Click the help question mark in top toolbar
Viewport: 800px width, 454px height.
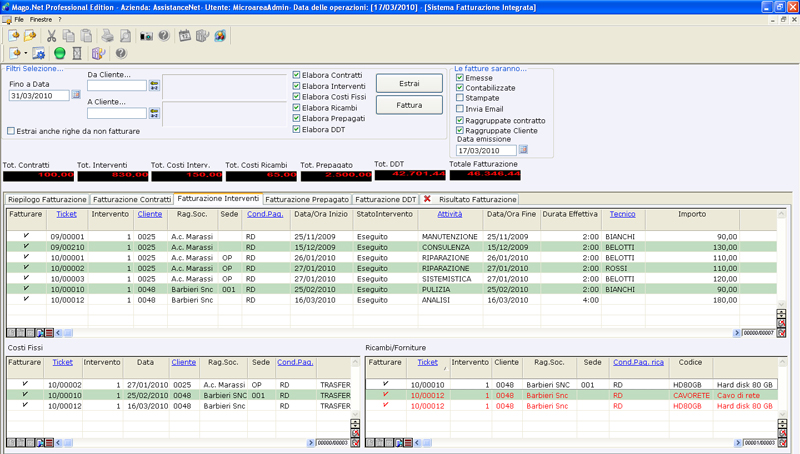point(164,36)
